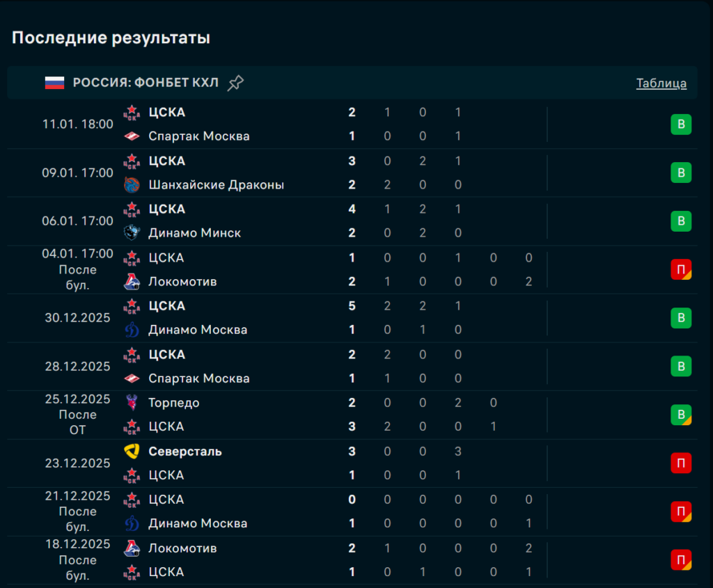Click Локомотив logo in 04.01 match
The height and width of the screenshot is (588, 713).
coord(132,282)
